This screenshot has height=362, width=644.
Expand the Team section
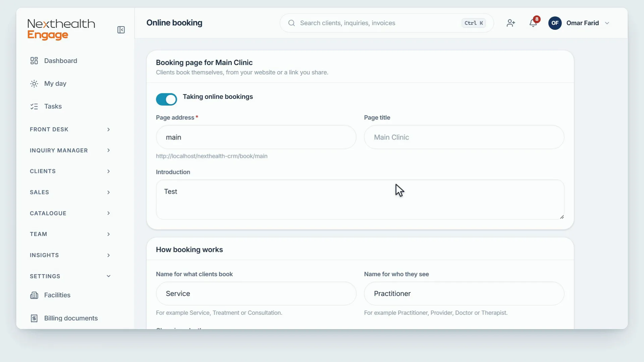(x=70, y=234)
